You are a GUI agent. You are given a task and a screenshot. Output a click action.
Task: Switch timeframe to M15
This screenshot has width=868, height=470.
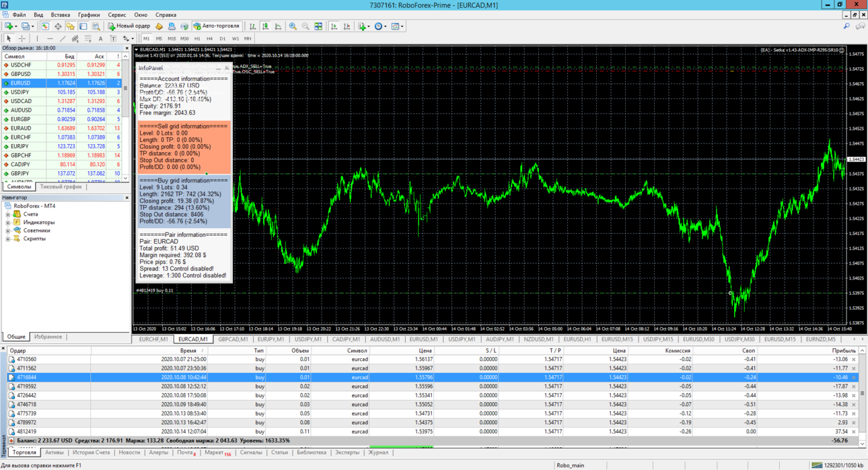[x=172, y=38]
